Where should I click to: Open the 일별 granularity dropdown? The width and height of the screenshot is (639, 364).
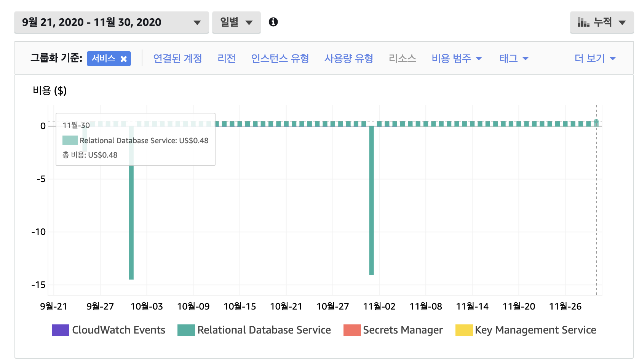[236, 22]
